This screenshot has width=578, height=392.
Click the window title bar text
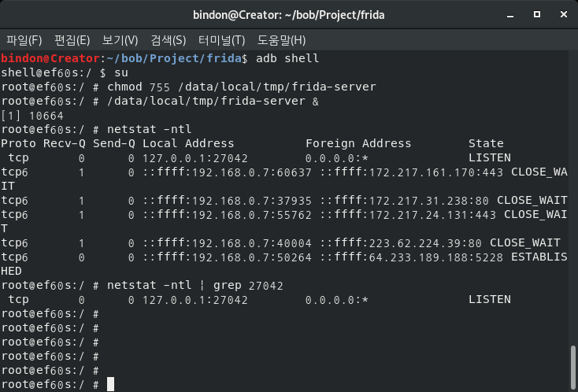click(x=288, y=15)
